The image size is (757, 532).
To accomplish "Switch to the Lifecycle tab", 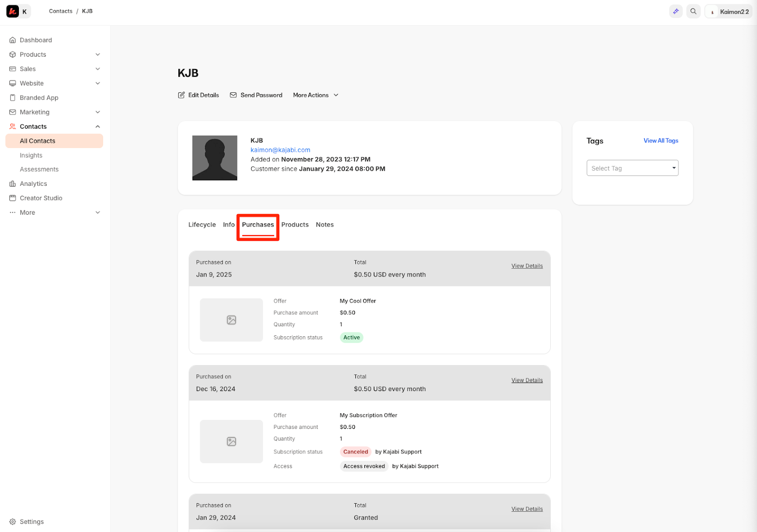I will tap(202, 225).
